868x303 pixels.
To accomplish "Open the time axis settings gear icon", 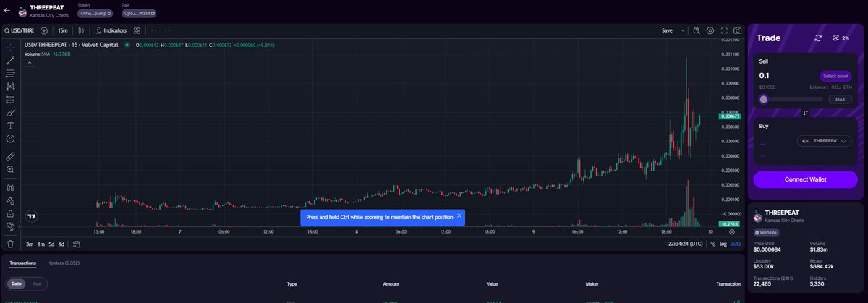I will pos(731,232).
